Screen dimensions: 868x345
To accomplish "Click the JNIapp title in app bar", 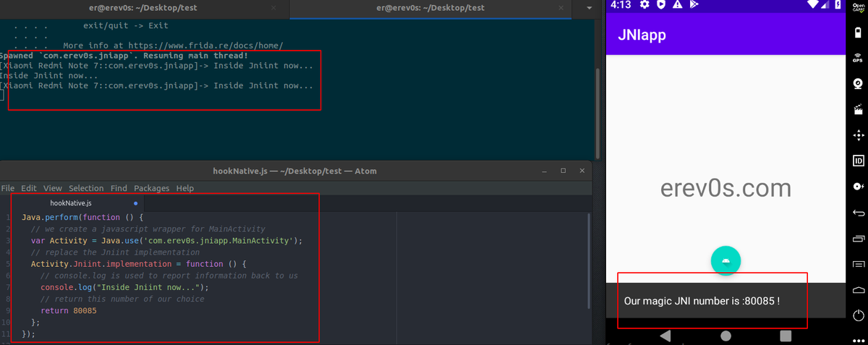I will (x=642, y=35).
